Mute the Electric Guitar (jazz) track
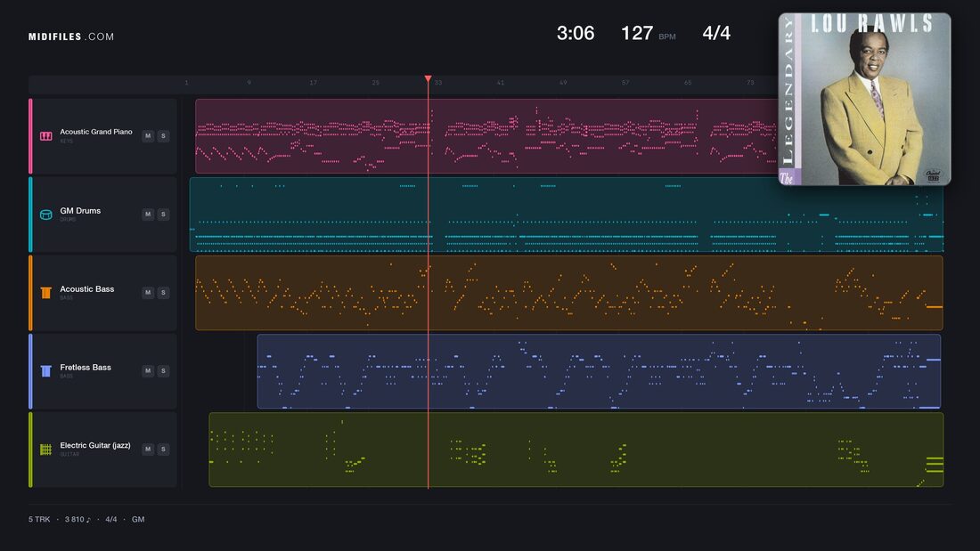Screen dimensions: 980x551 tap(148, 450)
